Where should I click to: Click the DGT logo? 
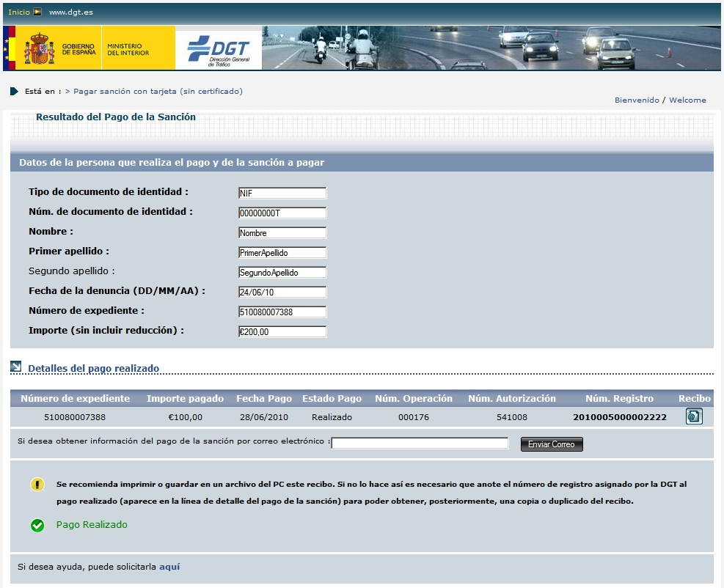point(219,49)
